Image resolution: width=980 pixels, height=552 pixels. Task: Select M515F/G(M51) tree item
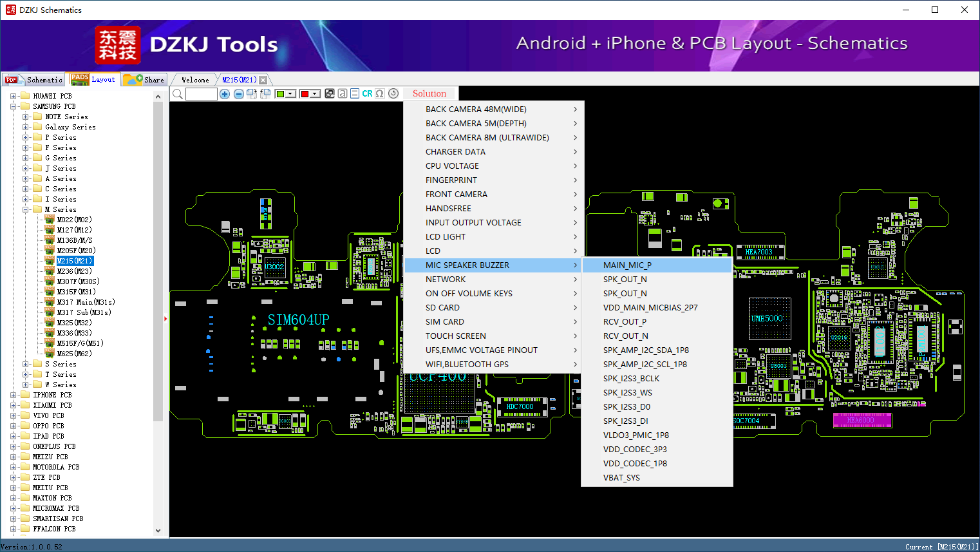pos(80,343)
